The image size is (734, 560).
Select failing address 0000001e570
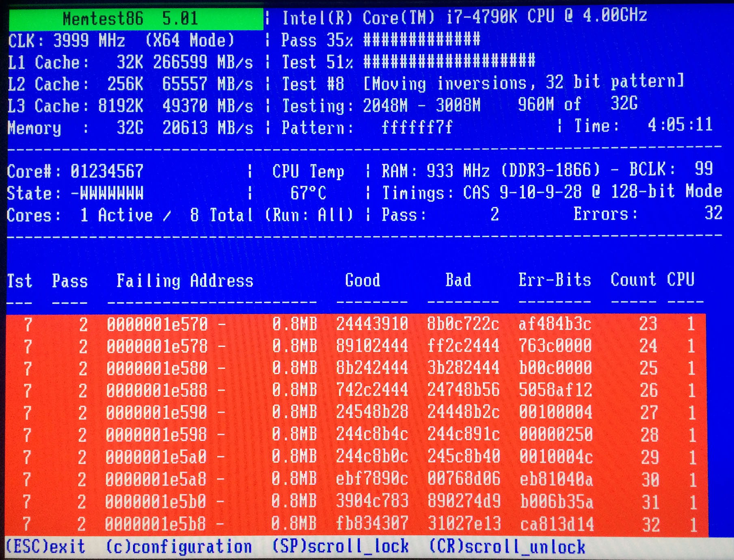(157, 324)
